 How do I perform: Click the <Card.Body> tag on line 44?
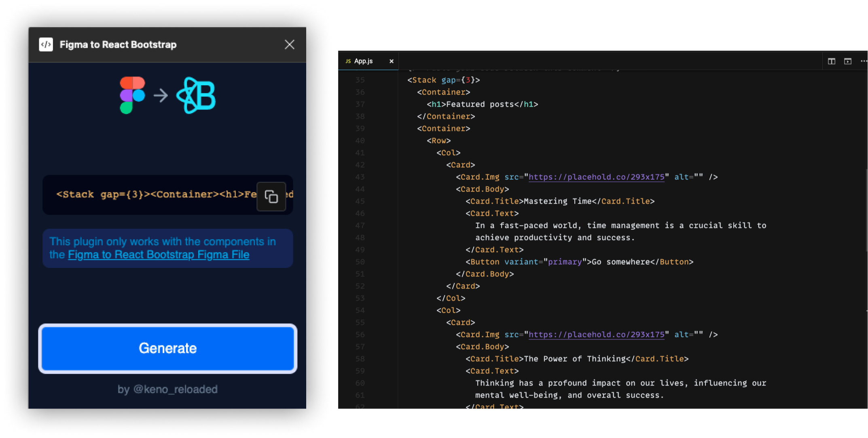tap(483, 189)
